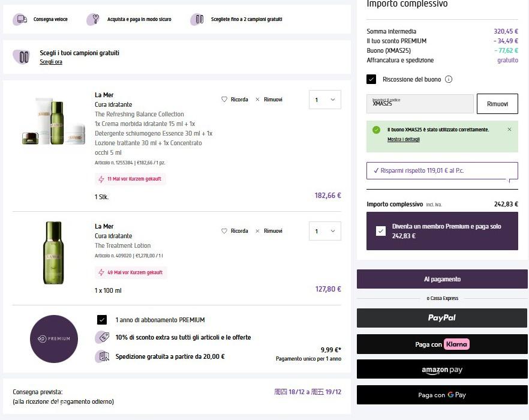Open the Scegli ora samples link
The image size is (529, 420).
[x=51, y=62]
